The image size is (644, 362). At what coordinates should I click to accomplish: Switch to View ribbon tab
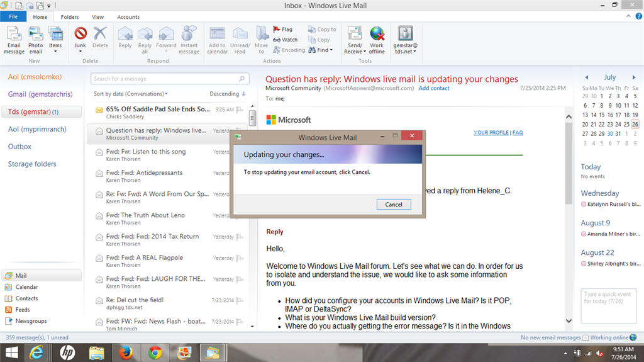point(97,17)
